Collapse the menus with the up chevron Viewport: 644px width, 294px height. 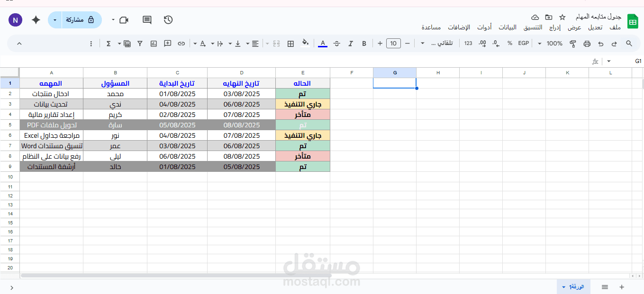tap(19, 44)
